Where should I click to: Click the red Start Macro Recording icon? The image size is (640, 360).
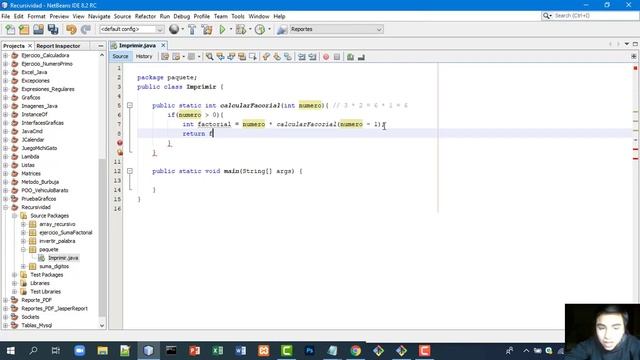[x=326, y=57]
